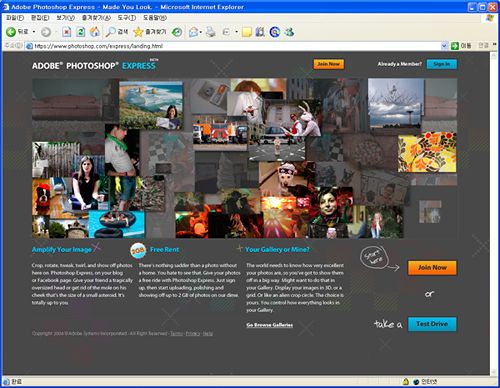This screenshot has height=388, width=500.
Task: Open the Edit button dropdown arrow
Action: [236, 32]
